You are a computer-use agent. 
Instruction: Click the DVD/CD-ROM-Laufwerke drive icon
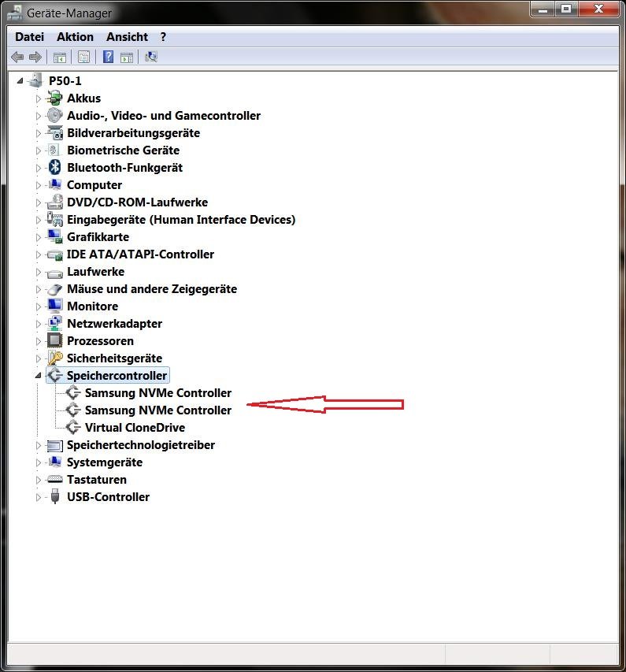coord(54,202)
